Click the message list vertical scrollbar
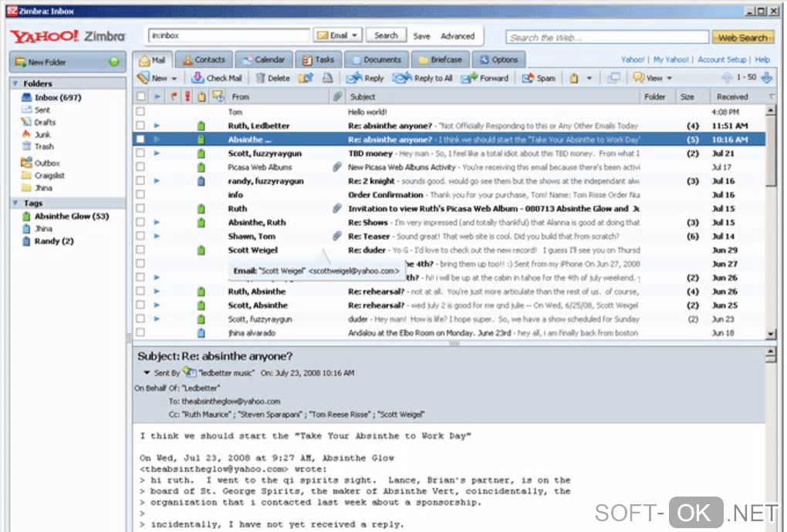 [x=771, y=151]
